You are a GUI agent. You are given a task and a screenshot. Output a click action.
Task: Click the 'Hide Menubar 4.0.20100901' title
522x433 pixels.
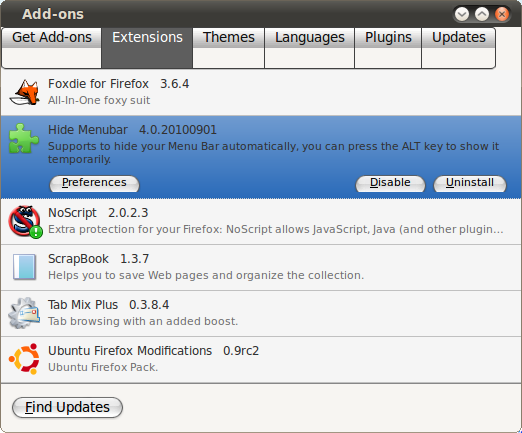click(132, 130)
